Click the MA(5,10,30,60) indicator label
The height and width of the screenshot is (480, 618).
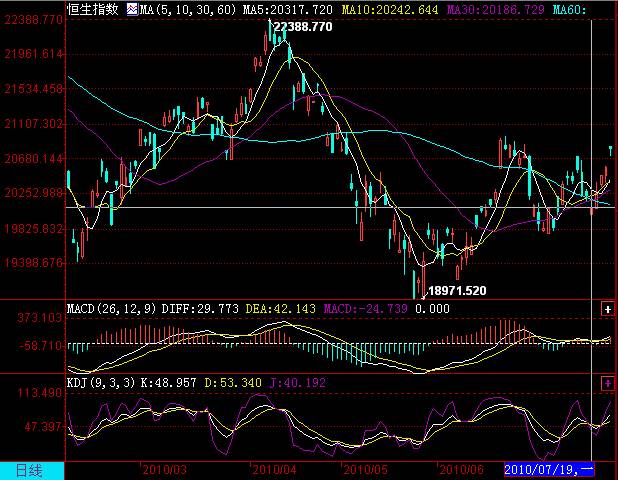[x=188, y=9]
